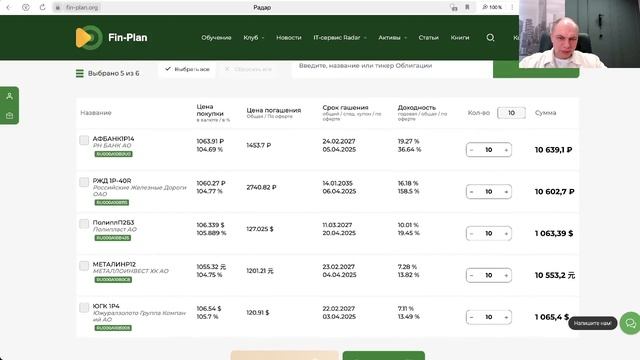This screenshot has height=360, width=640.
Task: Open the briefcase portfolio icon in side tab
Action: (9, 116)
